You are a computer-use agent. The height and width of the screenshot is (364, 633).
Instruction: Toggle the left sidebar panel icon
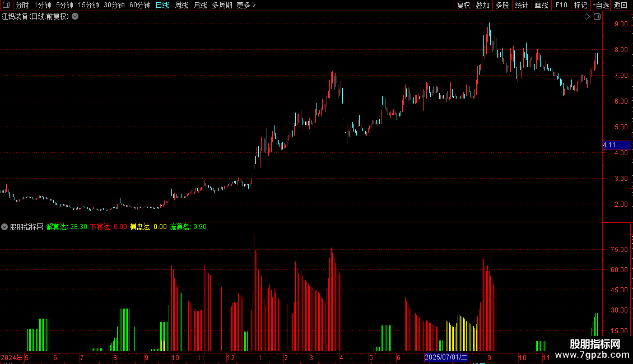[x=6, y=5]
